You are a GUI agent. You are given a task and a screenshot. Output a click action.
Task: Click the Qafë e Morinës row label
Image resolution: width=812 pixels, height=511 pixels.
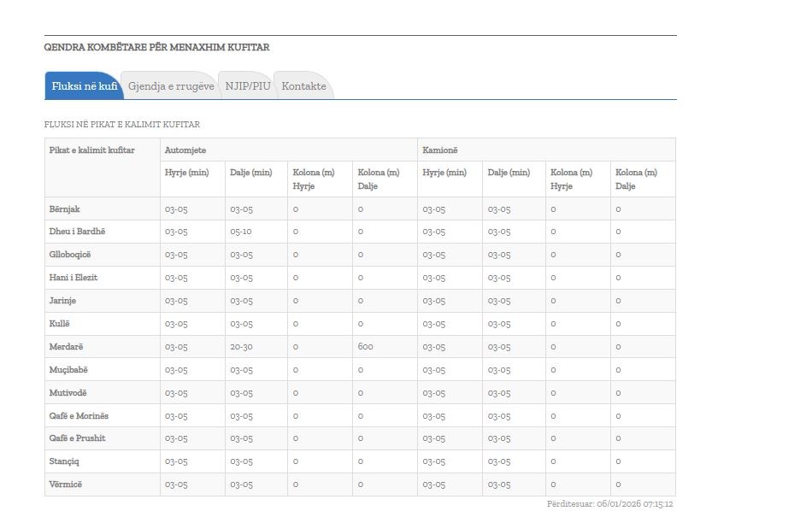click(79, 416)
